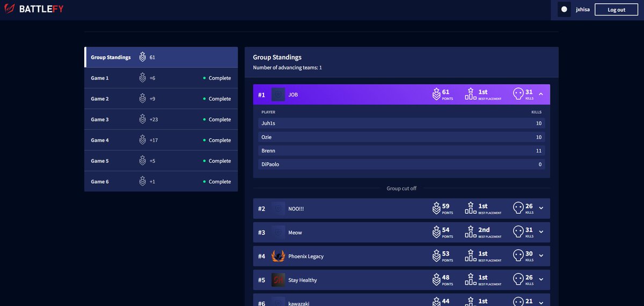Screen dimensions: 644x306
Task: Click the Battlefy logo
Action: coord(34,9)
